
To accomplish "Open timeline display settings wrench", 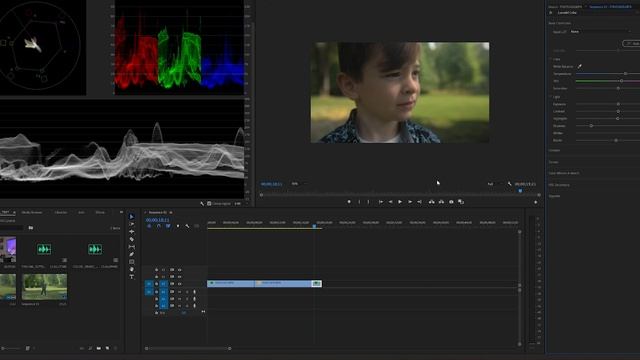I will 187,226.
